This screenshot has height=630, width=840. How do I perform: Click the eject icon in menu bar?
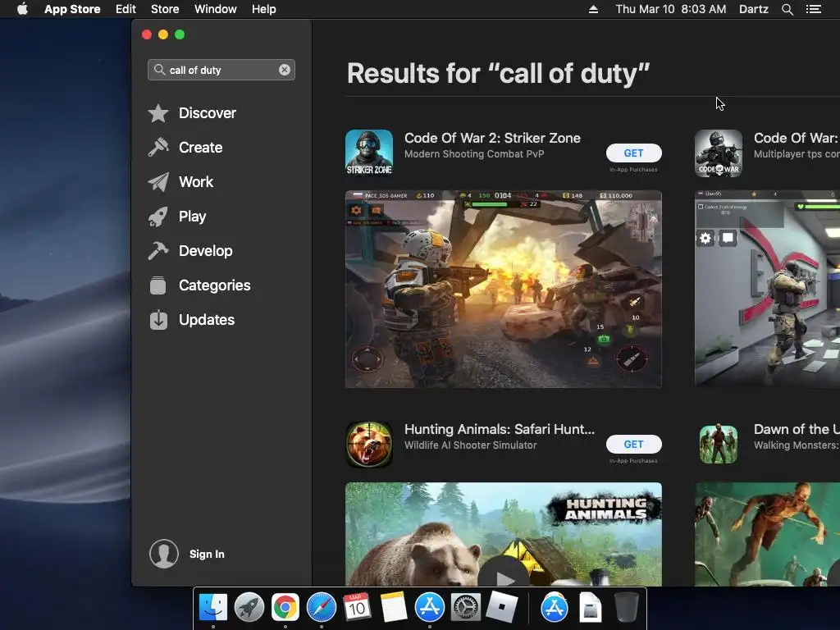pyautogui.click(x=593, y=9)
